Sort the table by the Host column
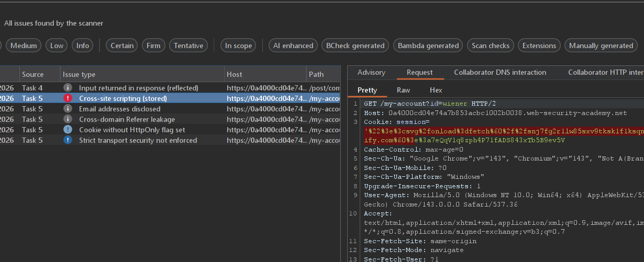The width and height of the screenshot is (644, 262). (x=234, y=74)
